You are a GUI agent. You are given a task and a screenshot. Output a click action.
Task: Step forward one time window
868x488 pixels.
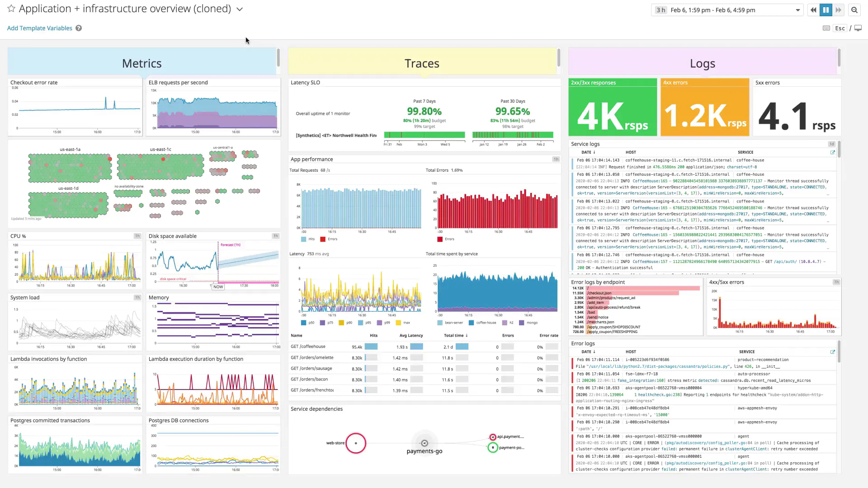838,10
